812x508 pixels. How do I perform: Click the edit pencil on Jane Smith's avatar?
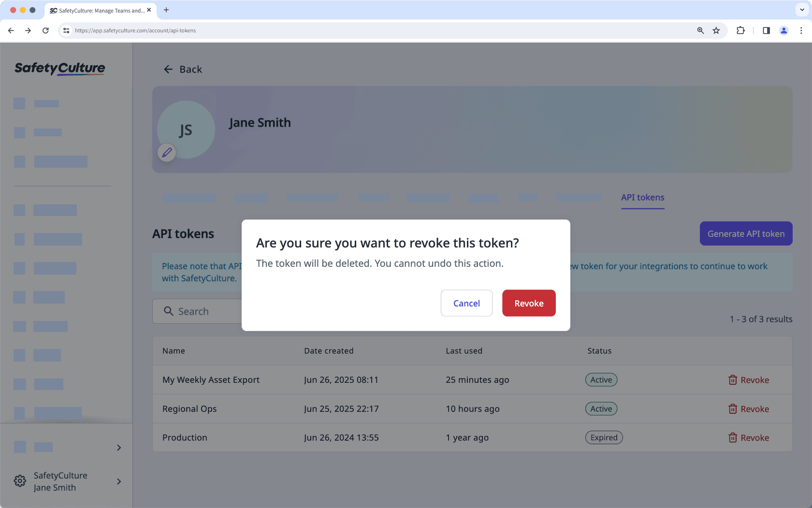(x=167, y=153)
